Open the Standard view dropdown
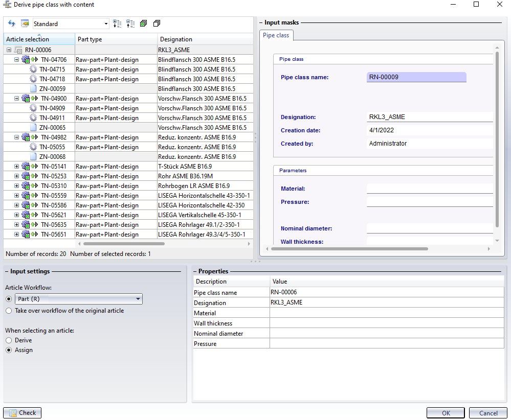The image size is (511, 420). coord(106,24)
